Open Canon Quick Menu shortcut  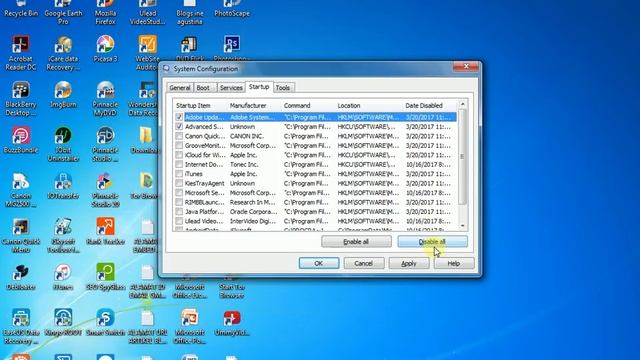pyautogui.click(x=21, y=236)
